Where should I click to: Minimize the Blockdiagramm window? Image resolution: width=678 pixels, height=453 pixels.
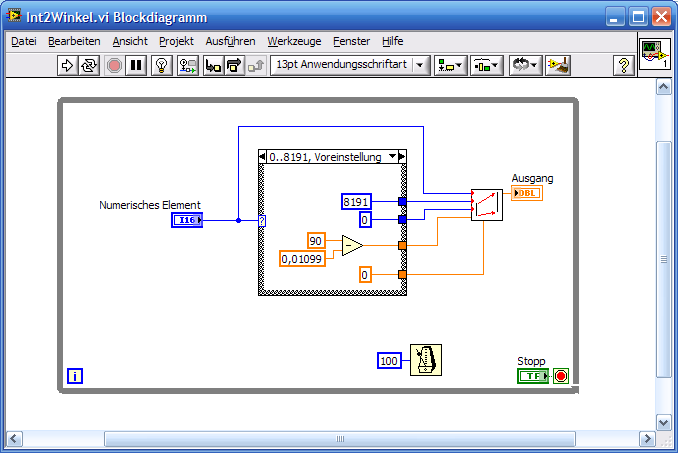[x=614, y=17]
